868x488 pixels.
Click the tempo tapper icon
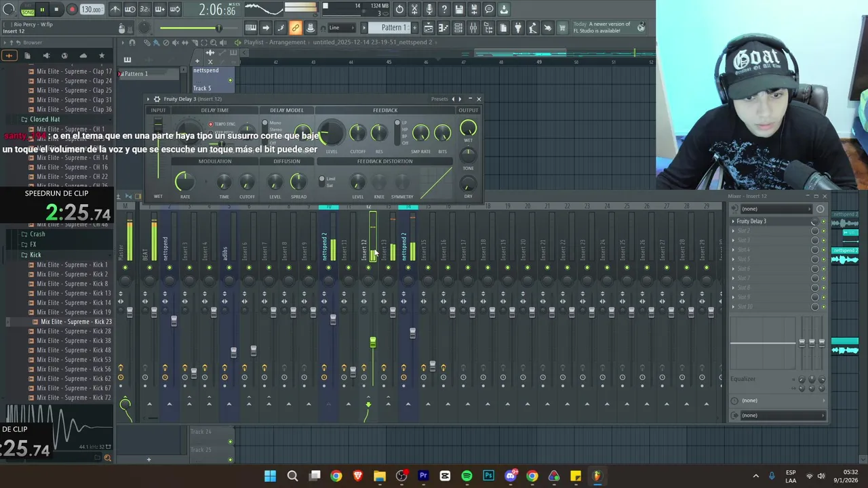click(x=533, y=28)
